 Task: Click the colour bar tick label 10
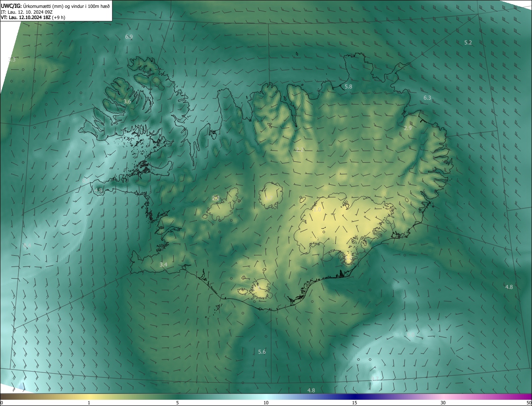(266, 403)
